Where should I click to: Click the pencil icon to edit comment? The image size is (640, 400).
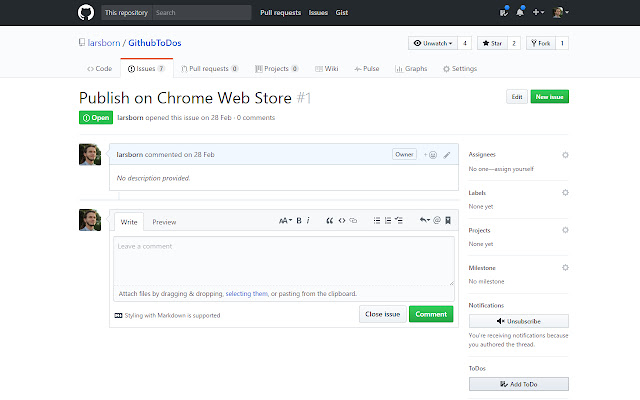[x=447, y=155]
